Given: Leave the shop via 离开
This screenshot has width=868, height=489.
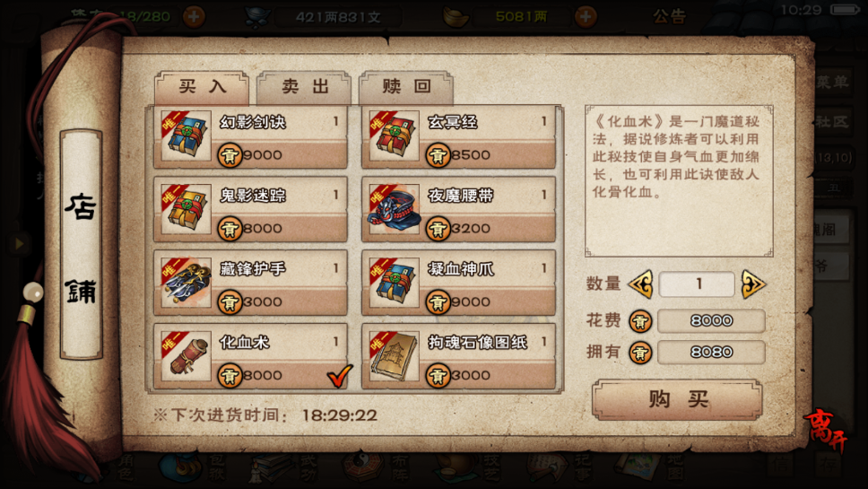Looking at the screenshot, I should 826,430.
